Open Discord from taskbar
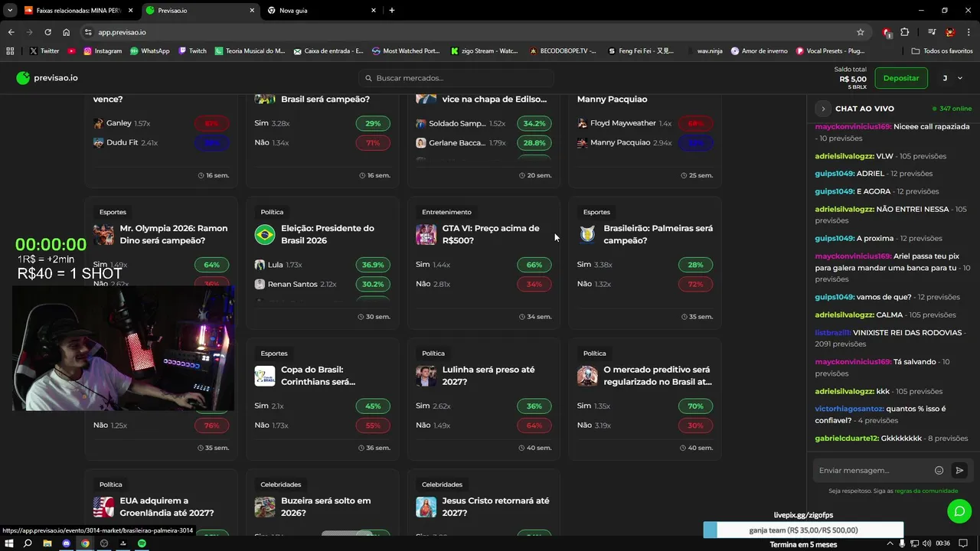 [66, 543]
